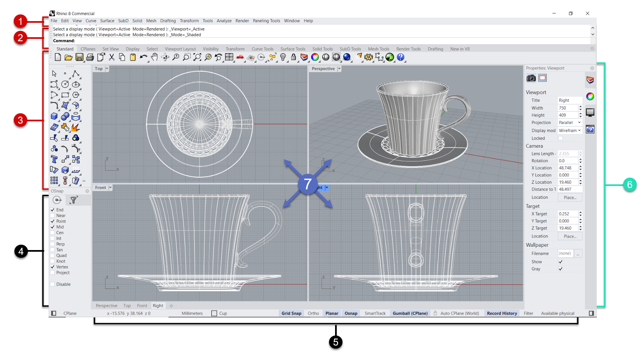The height and width of the screenshot is (362, 644).
Task: Toggle the Locked viewport checkbox
Action: pos(560,138)
